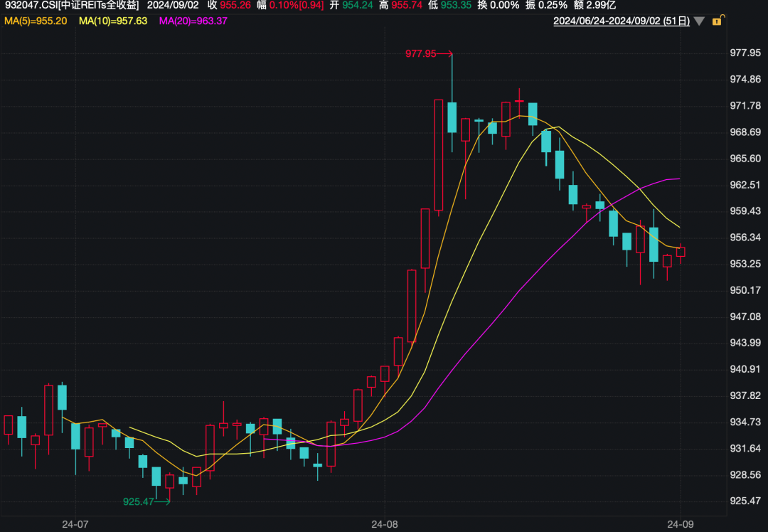Click the 24-07 date axis label

click(x=75, y=524)
